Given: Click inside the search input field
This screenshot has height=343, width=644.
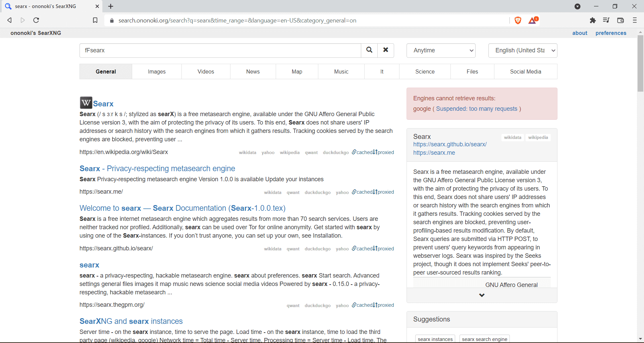Looking at the screenshot, I should tap(220, 50).
